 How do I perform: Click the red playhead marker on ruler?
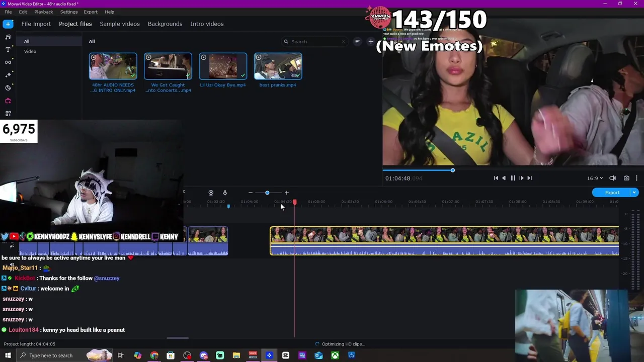point(295,202)
